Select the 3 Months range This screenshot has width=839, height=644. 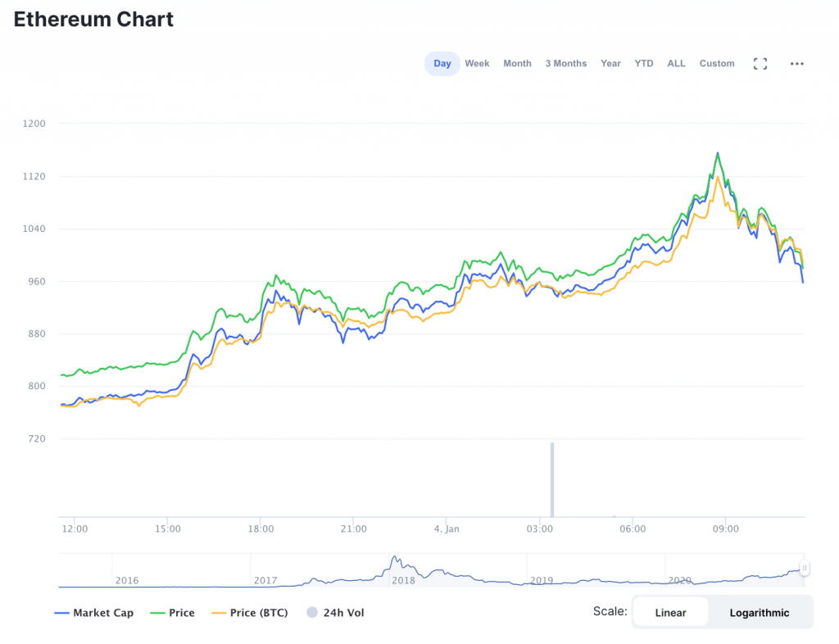[566, 64]
